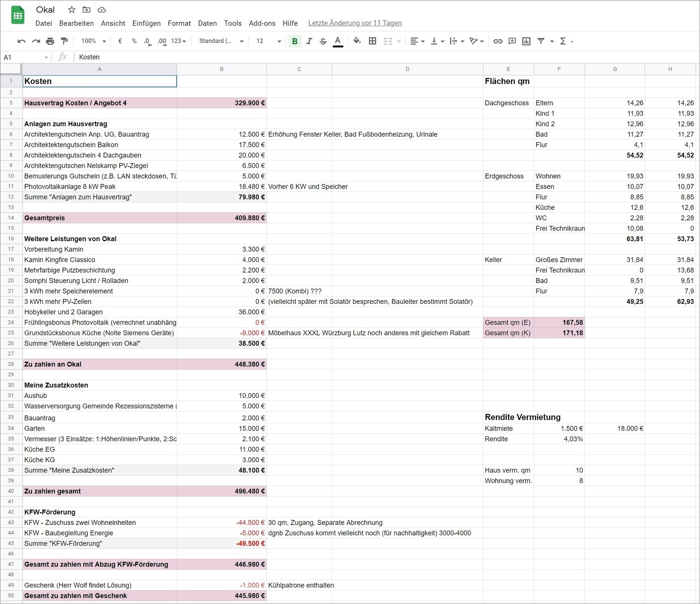Open the borders tool

[x=372, y=41]
